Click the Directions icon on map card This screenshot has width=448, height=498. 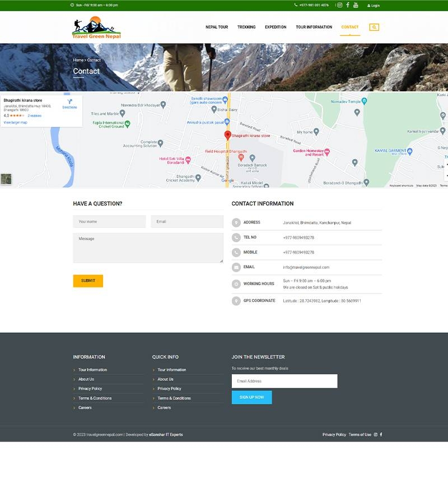(x=69, y=102)
